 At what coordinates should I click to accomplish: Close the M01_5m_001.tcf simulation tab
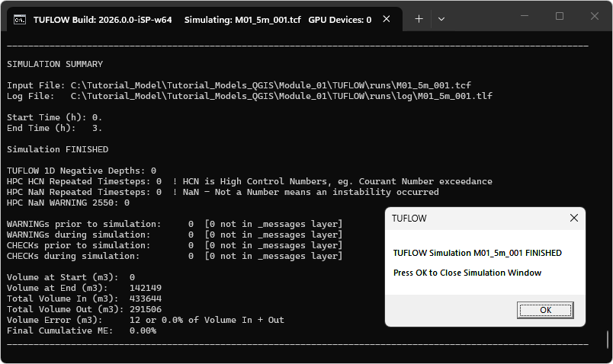(390, 20)
